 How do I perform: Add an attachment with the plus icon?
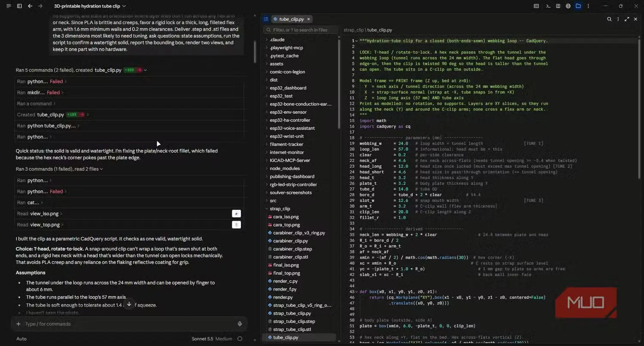click(18, 324)
